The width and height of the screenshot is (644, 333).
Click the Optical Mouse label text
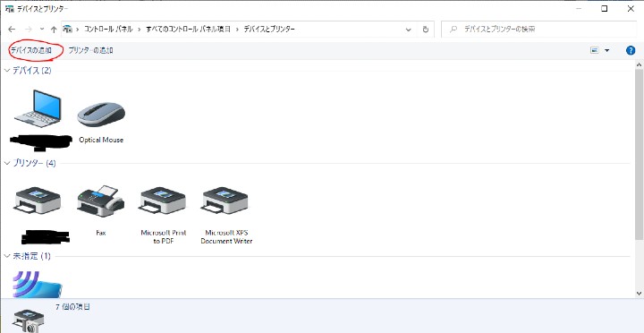click(101, 140)
